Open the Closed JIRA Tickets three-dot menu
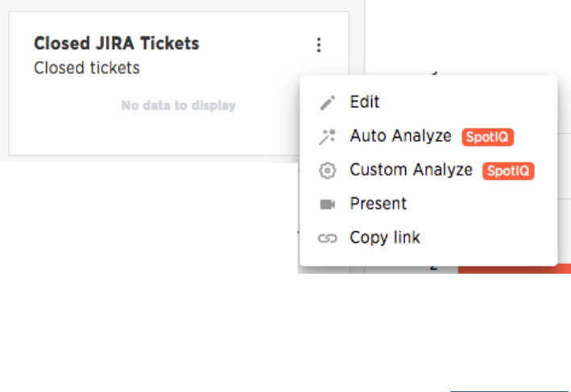The image size is (571, 392). [319, 45]
